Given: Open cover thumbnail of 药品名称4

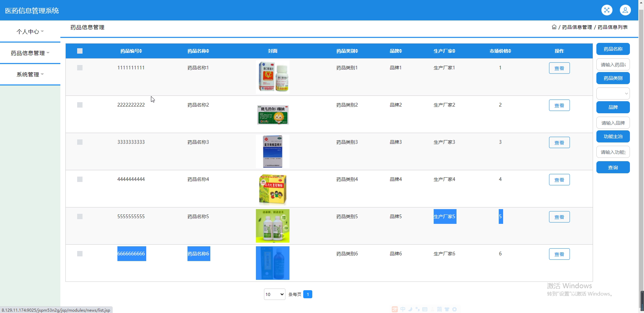Looking at the screenshot, I should click(x=273, y=189).
